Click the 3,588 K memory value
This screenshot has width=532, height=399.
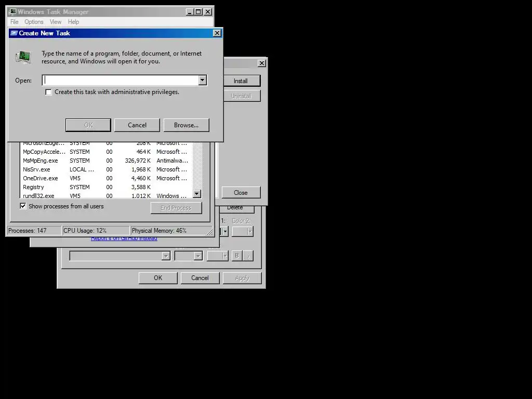tap(141, 187)
